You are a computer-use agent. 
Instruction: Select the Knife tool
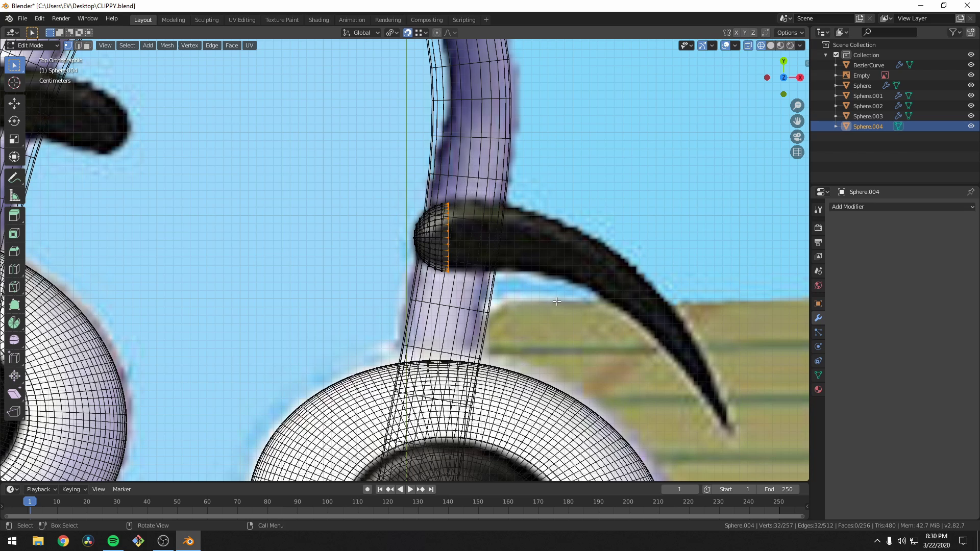[14, 287]
